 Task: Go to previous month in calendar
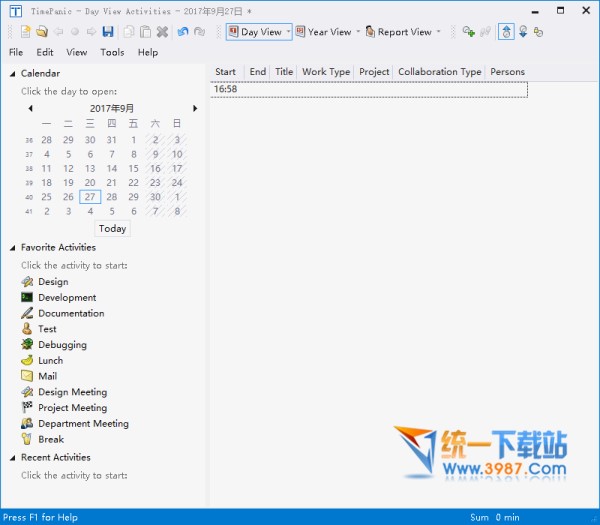(x=30, y=108)
